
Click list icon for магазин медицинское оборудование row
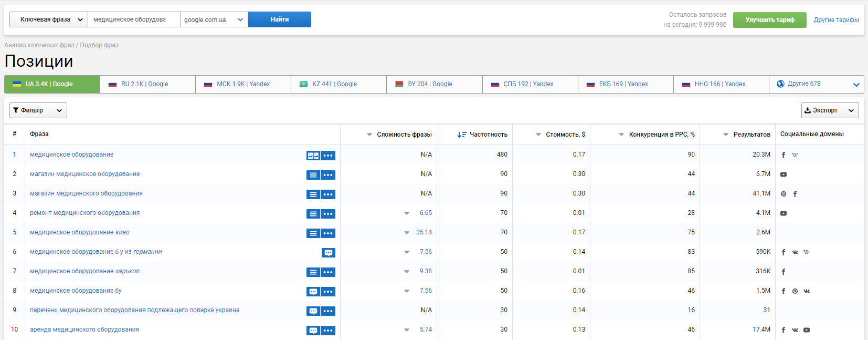[x=313, y=175]
